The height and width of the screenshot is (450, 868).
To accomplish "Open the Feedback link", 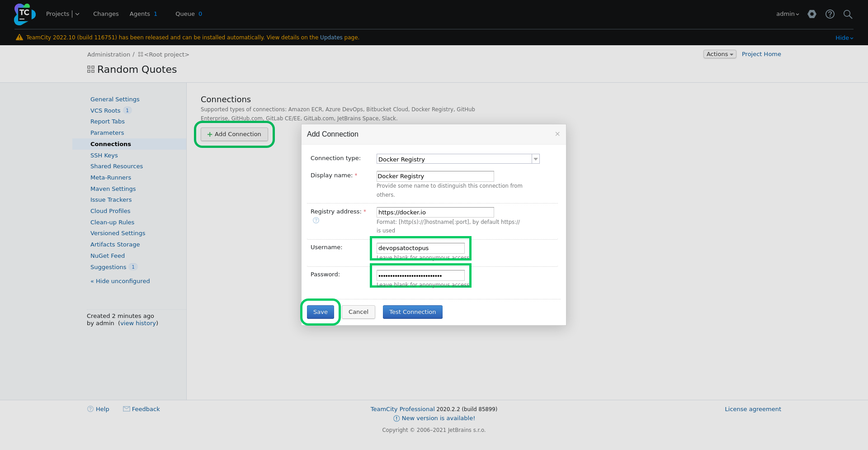I will click(146, 409).
